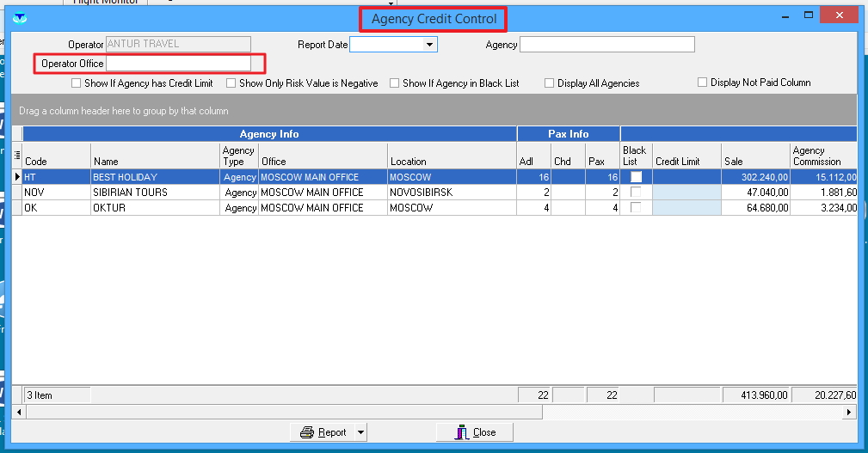Expand the Report button dropdown arrow
868x453 pixels.
pyautogui.click(x=360, y=432)
